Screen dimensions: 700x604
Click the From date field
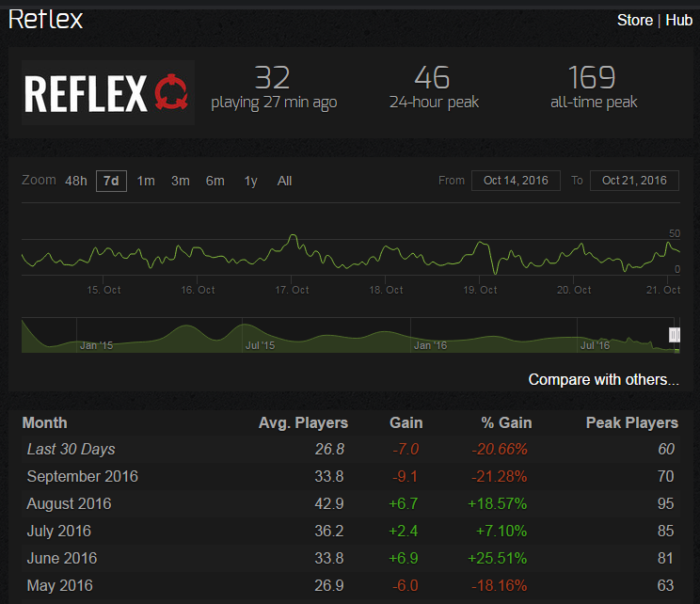(516, 181)
